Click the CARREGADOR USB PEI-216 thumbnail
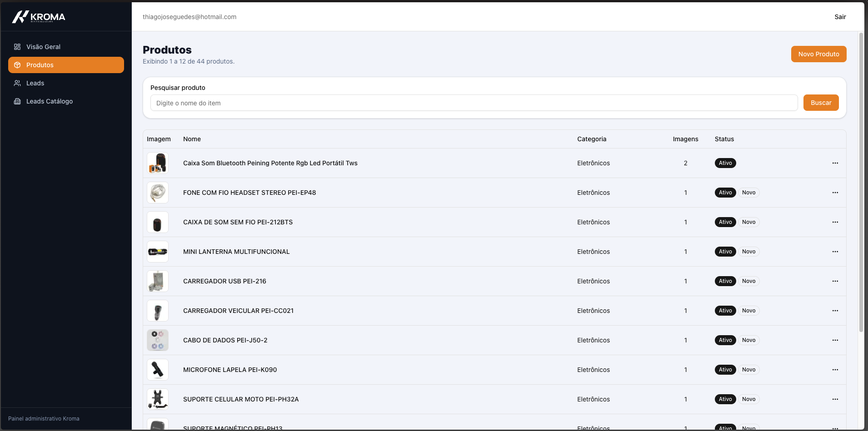Image resolution: width=868 pixels, height=431 pixels. (x=158, y=281)
